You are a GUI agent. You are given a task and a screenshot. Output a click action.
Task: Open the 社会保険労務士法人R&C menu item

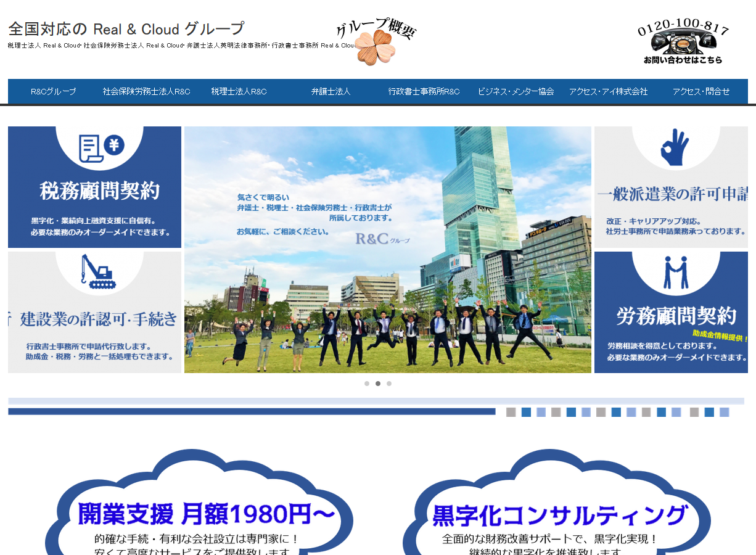146,91
